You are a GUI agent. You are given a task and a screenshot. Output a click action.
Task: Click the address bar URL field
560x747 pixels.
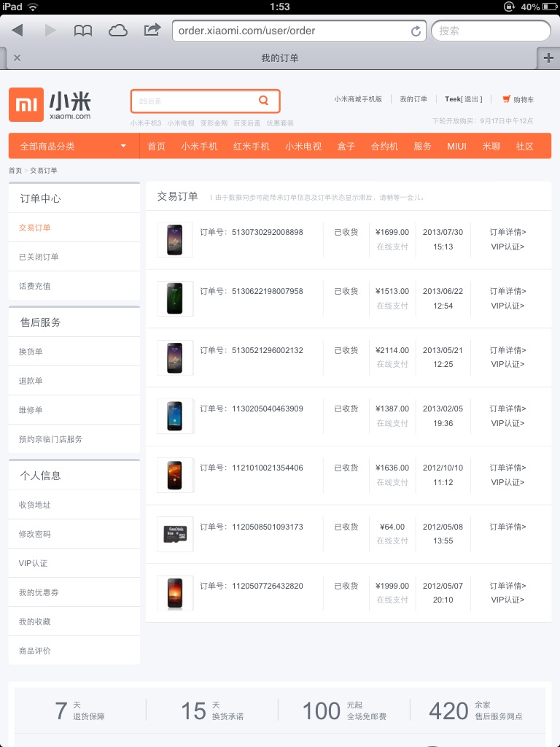298,31
